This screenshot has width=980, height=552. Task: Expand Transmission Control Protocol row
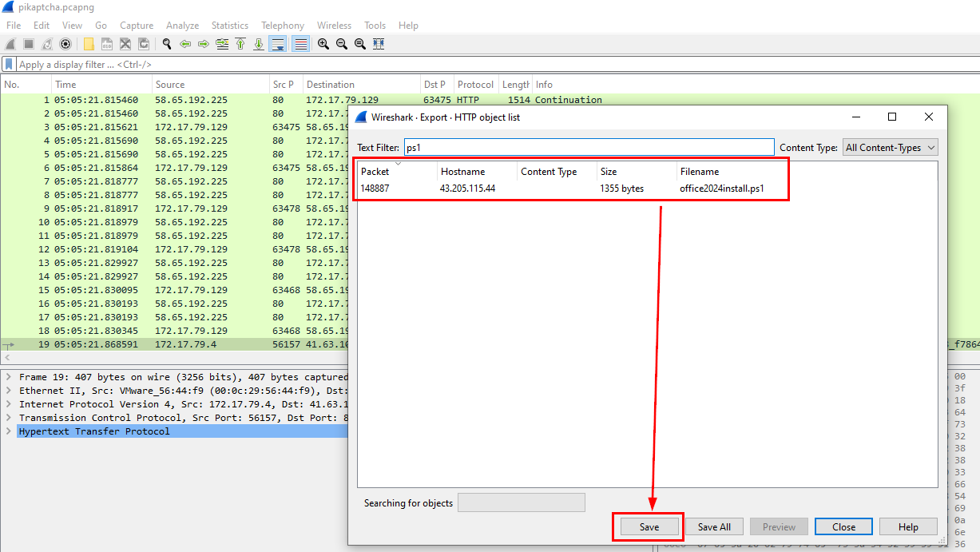coord(8,418)
